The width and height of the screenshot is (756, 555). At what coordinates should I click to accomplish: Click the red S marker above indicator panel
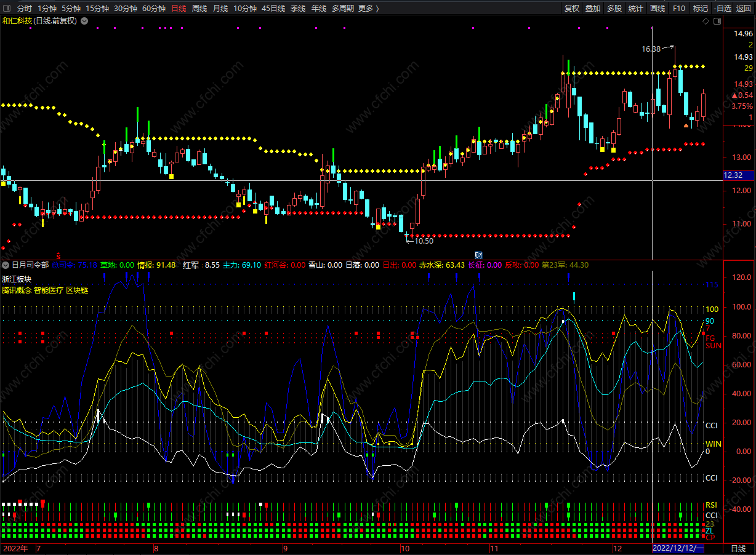pyautogui.click(x=58, y=255)
